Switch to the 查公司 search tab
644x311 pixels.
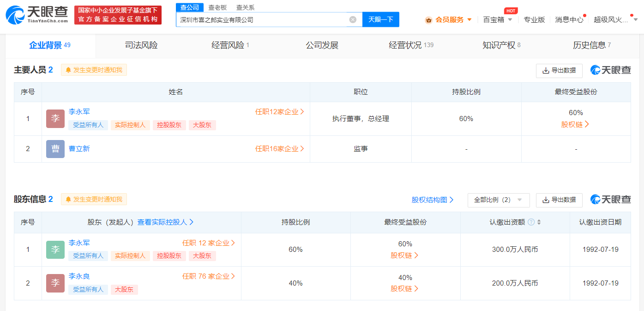click(x=190, y=7)
